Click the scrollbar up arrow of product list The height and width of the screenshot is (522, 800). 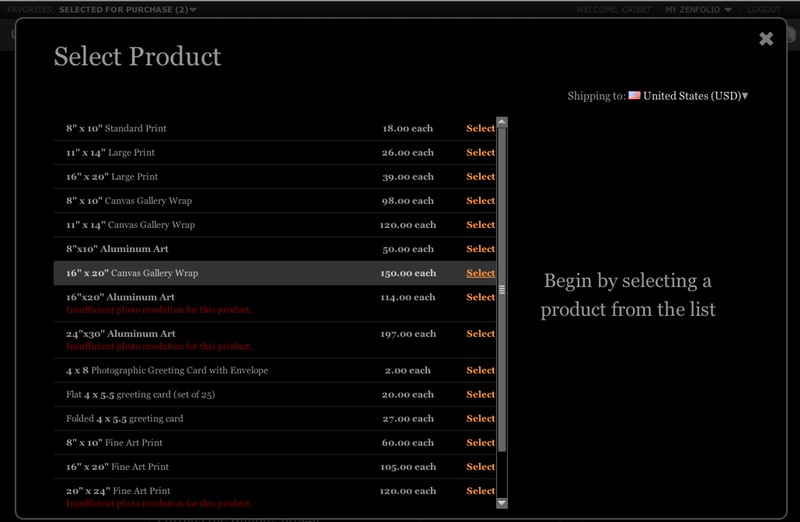[502, 122]
